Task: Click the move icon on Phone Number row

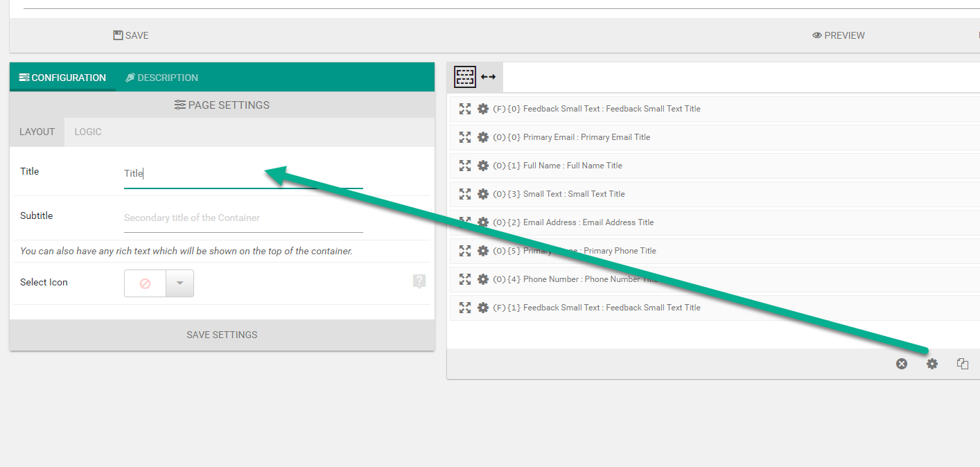Action: click(465, 279)
